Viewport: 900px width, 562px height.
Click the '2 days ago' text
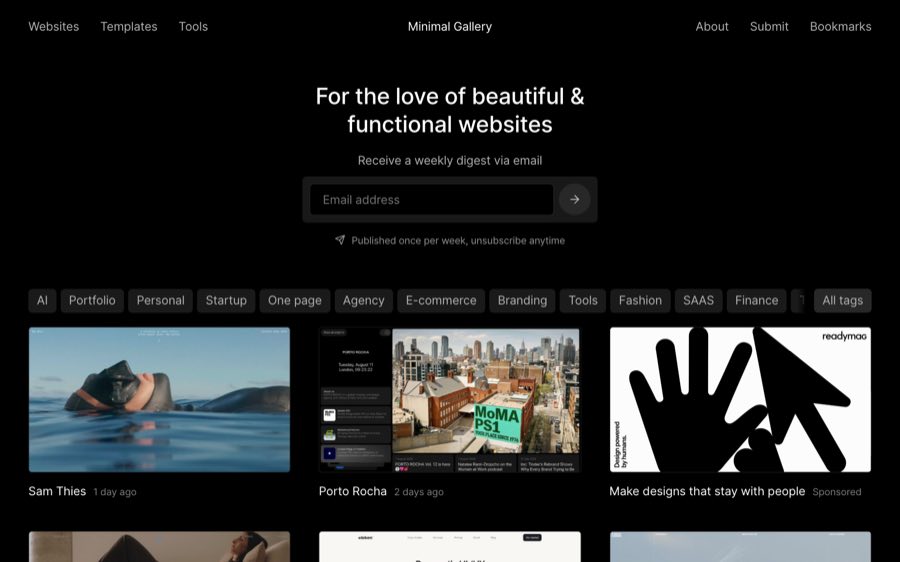click(x=419, y=492)
